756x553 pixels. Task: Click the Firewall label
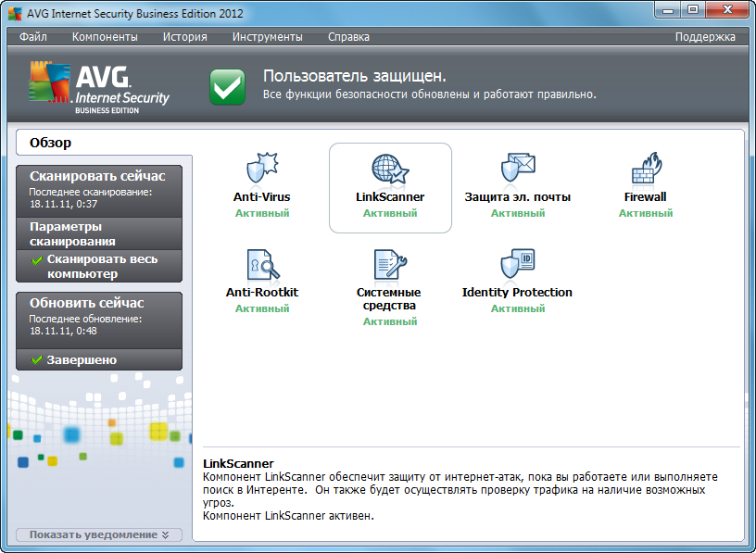(x=645, y=196)
